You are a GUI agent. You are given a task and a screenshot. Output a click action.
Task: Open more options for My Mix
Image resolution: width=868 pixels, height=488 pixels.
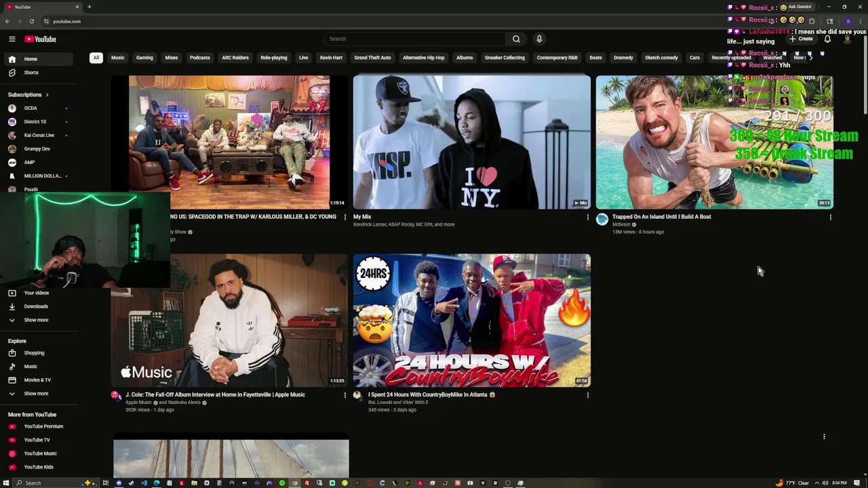point(588,218)
